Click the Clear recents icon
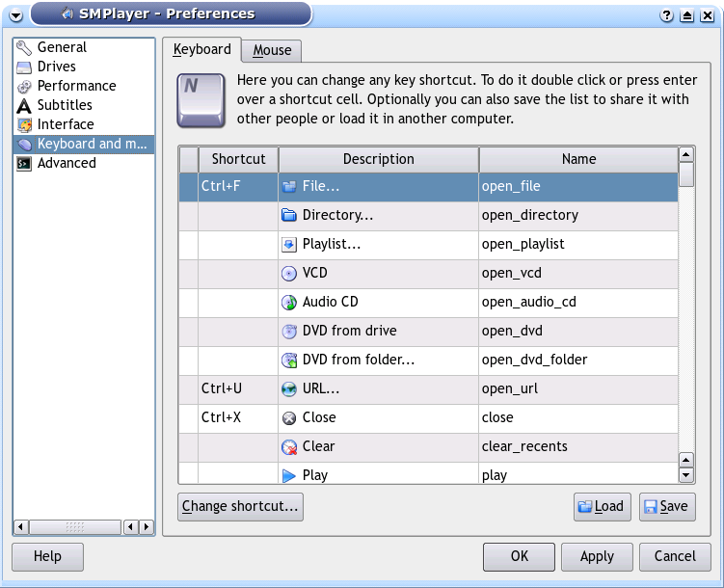The height and width of the screenshot is (588, 724). 289,446
